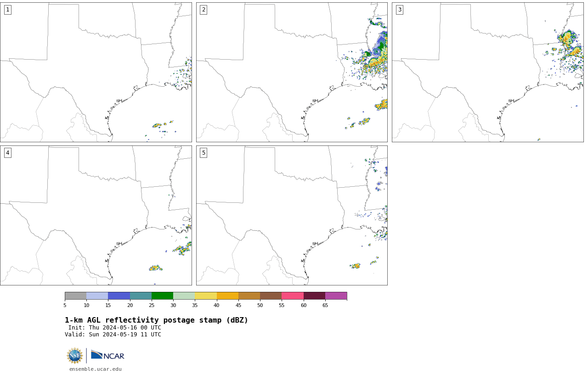Select the maroon 60-65 dBZ swatch

point(314,296)
